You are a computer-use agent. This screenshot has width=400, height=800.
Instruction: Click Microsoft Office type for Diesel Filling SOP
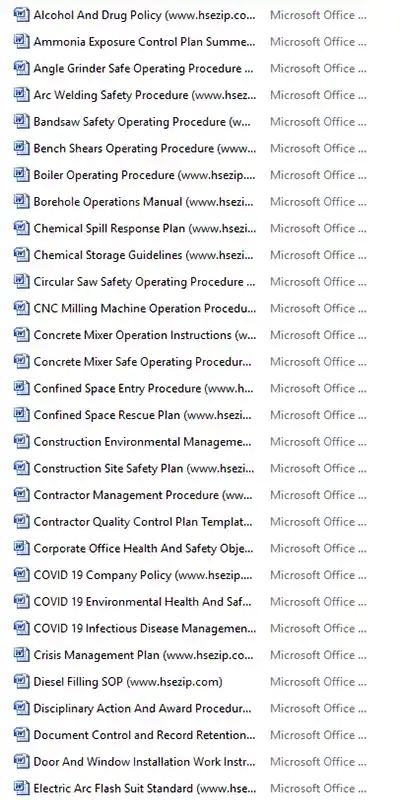pyautogui.click(x=318, y=681)
